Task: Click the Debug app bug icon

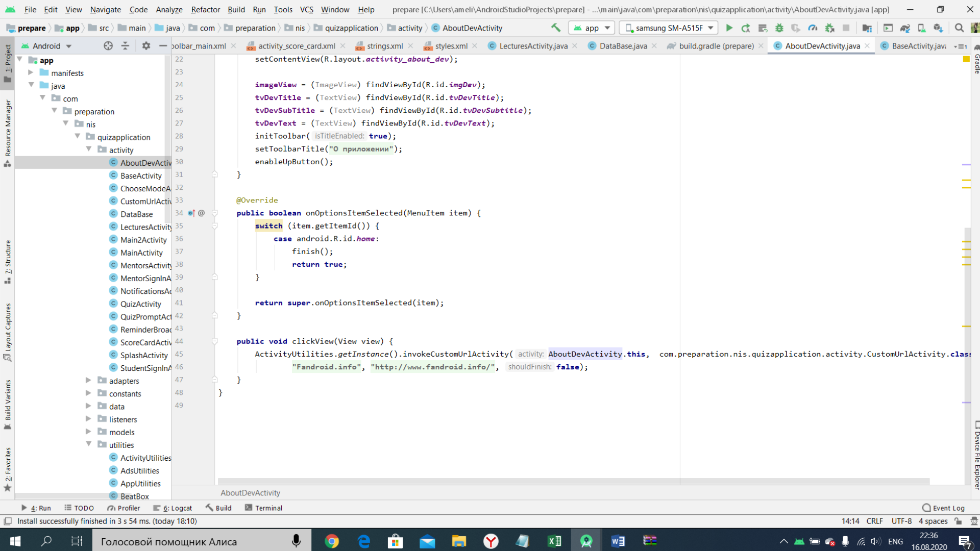Action: click(x=779, y=28)
